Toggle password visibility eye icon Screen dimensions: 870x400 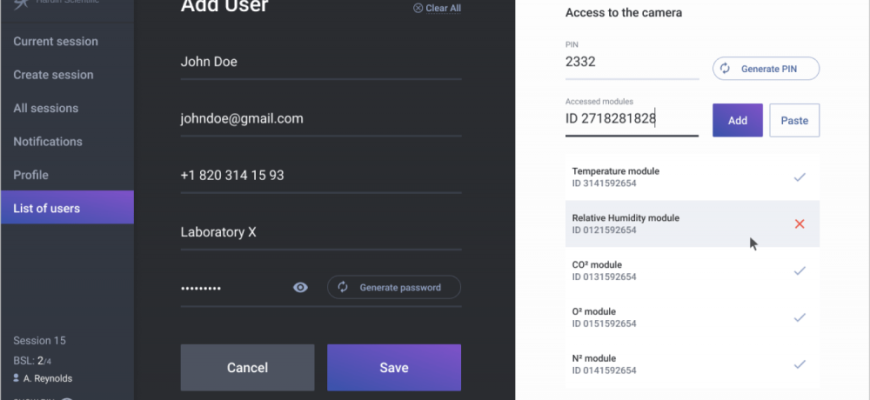coord(300,288)
